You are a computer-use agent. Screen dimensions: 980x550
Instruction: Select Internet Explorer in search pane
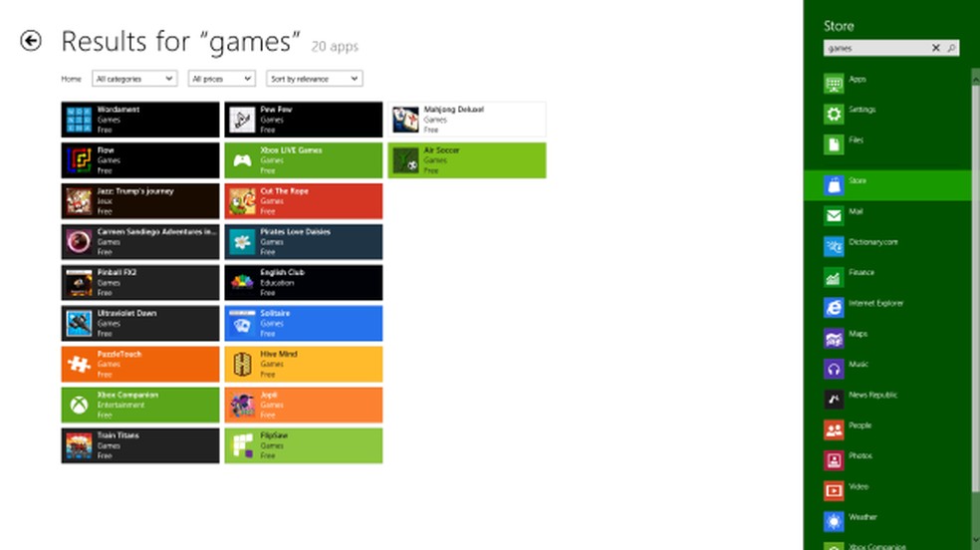[x=887, y=308]
